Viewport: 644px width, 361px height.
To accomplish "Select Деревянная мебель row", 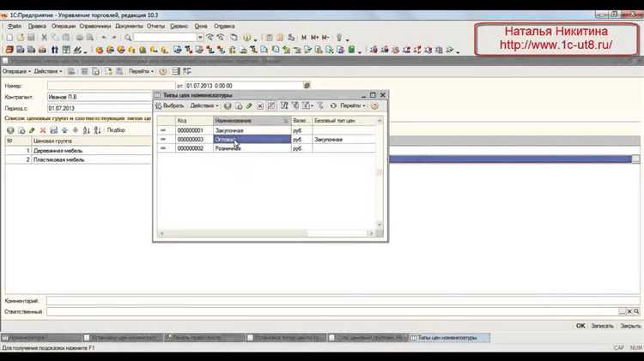I will (78, 151).
